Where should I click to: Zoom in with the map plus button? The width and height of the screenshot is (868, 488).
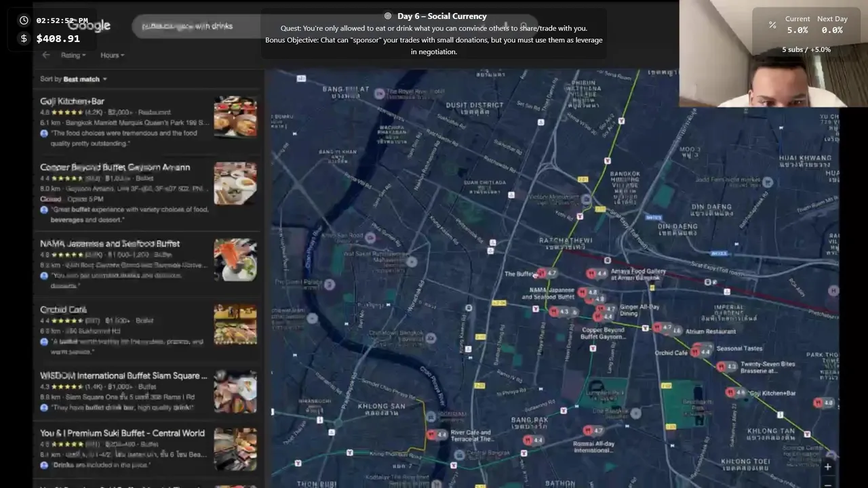tap(828, 466)
